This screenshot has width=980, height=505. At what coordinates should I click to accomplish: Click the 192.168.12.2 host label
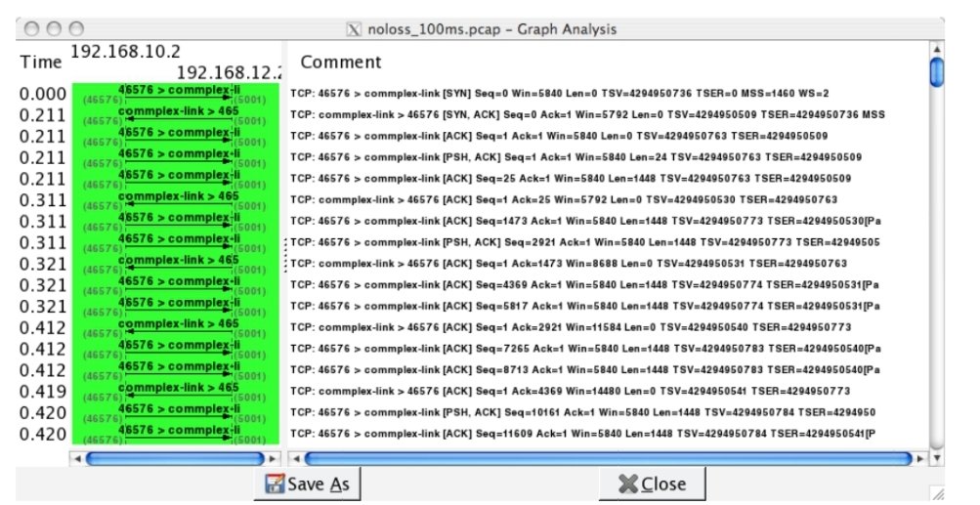coord(230,73)
